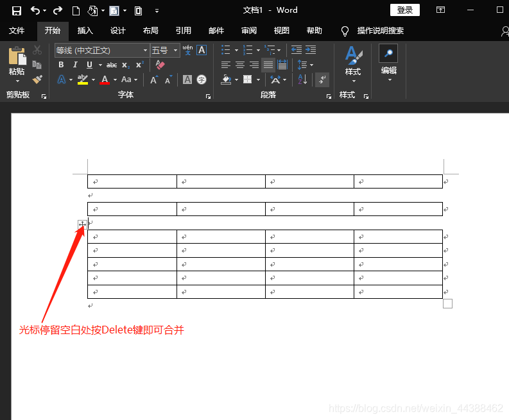Increase paragraph indent
This screenshot has width=509, height=420.
tap(311, 50)
